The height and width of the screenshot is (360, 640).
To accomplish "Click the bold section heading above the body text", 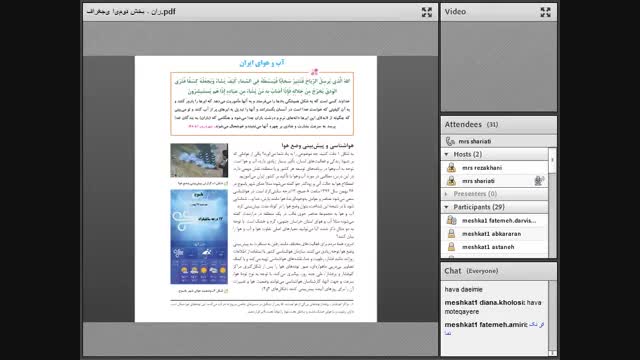I will (318, 145).
